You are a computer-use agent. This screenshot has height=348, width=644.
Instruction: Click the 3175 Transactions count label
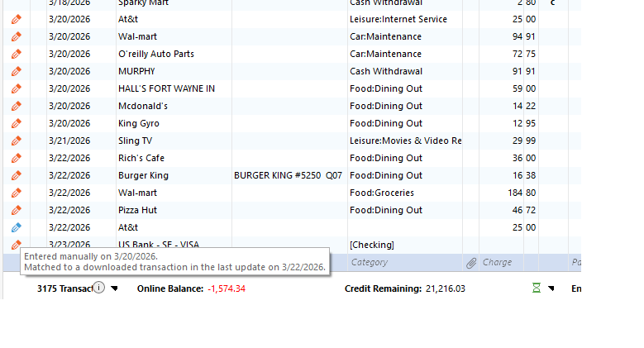pyautogui.click(x=64, y=288)
